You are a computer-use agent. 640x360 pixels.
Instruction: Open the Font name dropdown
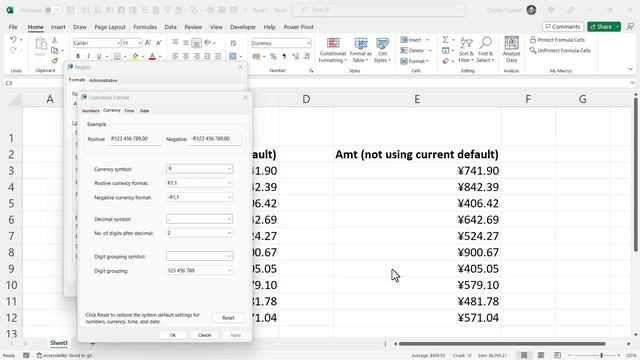[x=118, y=43]
